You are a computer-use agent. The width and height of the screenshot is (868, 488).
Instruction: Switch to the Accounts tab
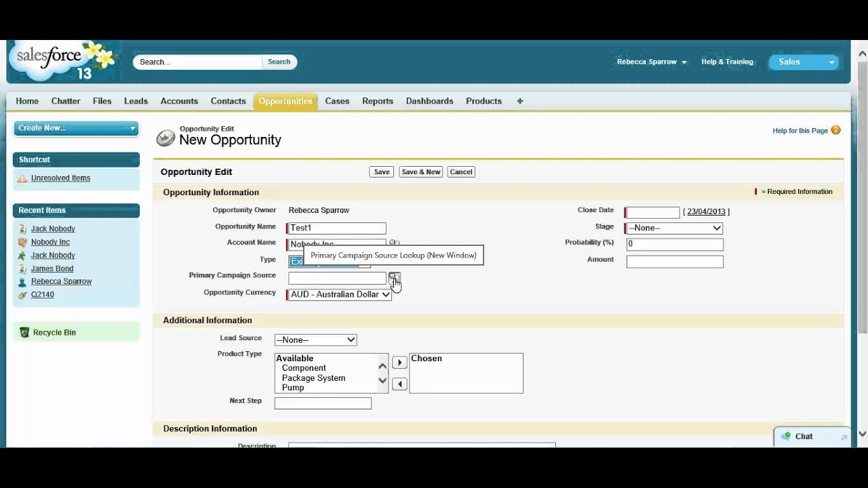179,101
